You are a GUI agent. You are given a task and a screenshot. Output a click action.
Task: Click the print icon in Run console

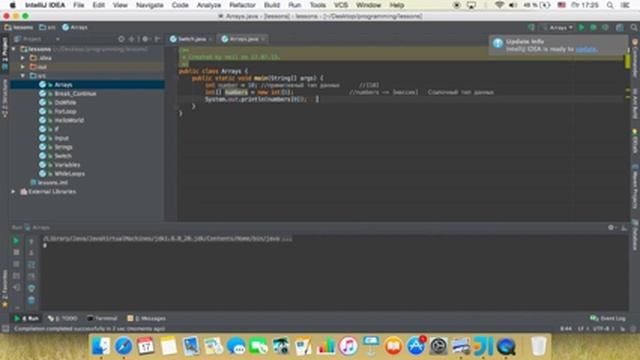[x=31, y=288]
